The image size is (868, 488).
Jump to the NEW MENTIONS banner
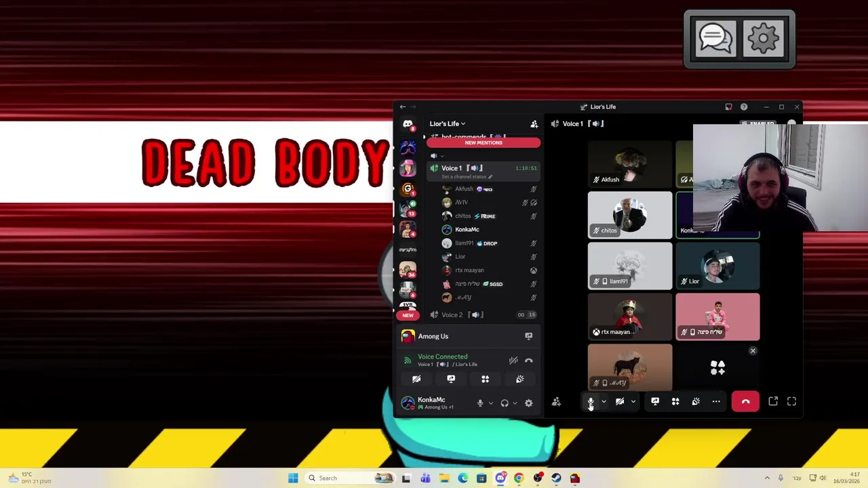pyautogui.click(x=484, y=143)
